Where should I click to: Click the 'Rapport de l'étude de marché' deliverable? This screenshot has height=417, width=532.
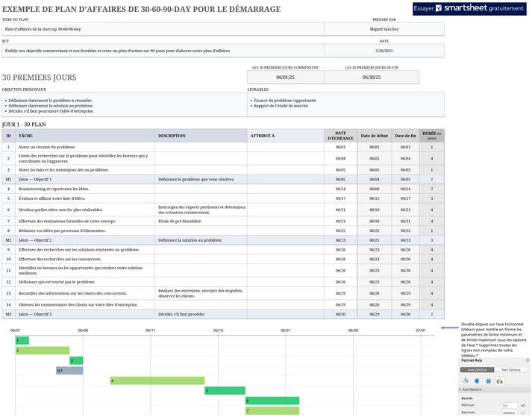(x=281, y=106)
